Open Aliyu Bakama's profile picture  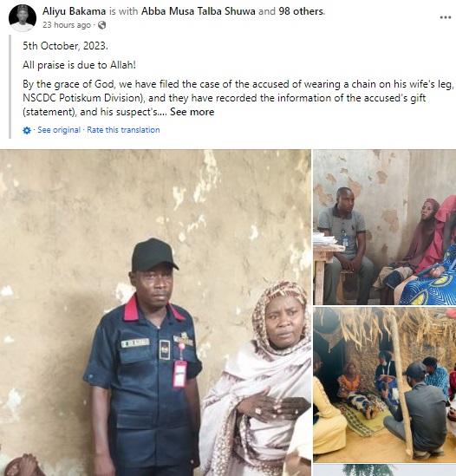pyautogui.click(x=23, y=18)
